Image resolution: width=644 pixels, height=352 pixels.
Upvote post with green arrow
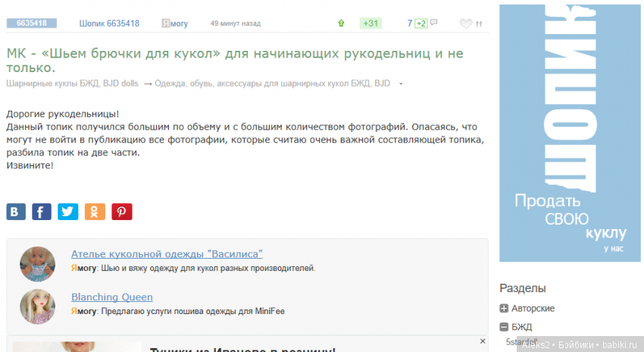pos(341,24)
